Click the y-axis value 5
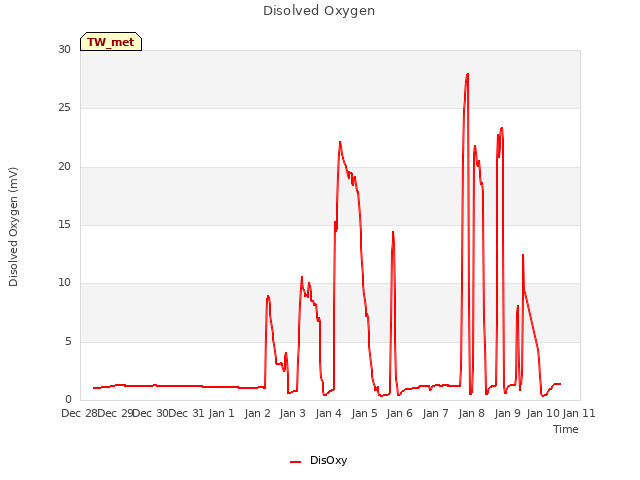 click(68, 341)
